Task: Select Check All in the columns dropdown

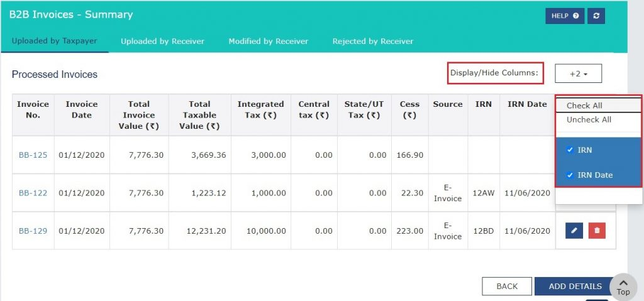Action: 584,106
